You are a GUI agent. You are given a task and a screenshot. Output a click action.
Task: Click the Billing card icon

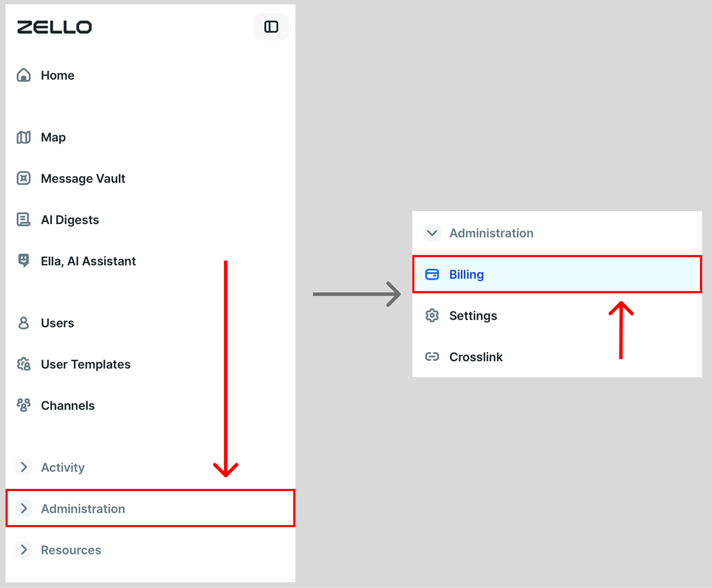coord(432,274)
